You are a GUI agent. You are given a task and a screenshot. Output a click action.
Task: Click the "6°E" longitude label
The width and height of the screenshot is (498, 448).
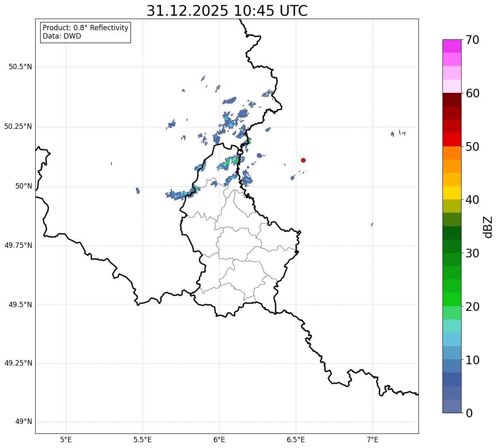pyautogui.click(x=219, y=439)
